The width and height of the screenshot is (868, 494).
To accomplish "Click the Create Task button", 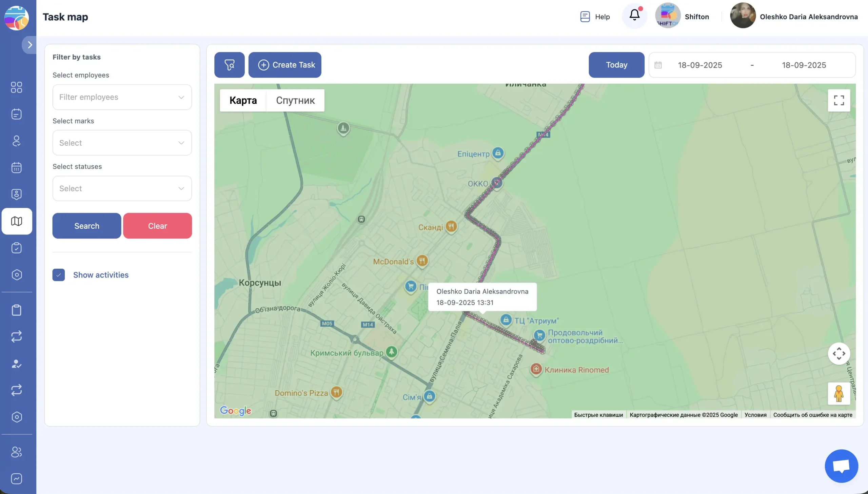I will (285, 65).
